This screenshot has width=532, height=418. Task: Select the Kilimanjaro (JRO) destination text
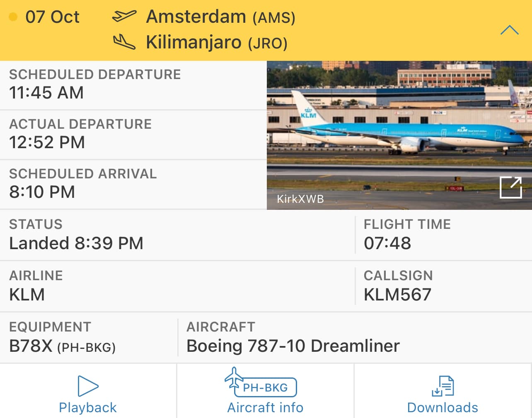(x=217, y=42)
